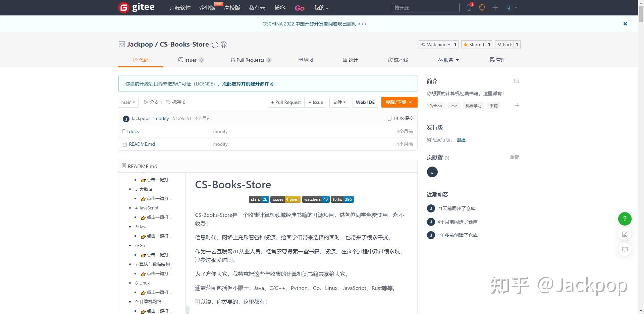The width and height of the screenshot is (644, 314).
Task: Click the plus icon in top navigation
Action: [x=495, y=7]
